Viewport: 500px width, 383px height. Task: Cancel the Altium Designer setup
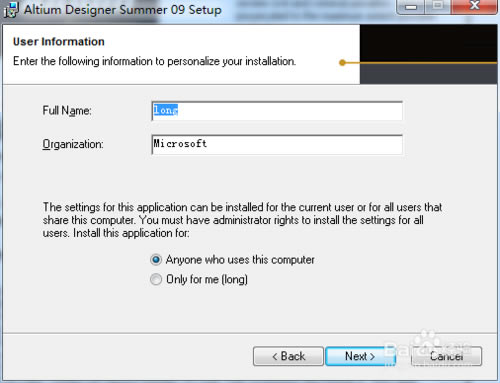pos(446,356)
